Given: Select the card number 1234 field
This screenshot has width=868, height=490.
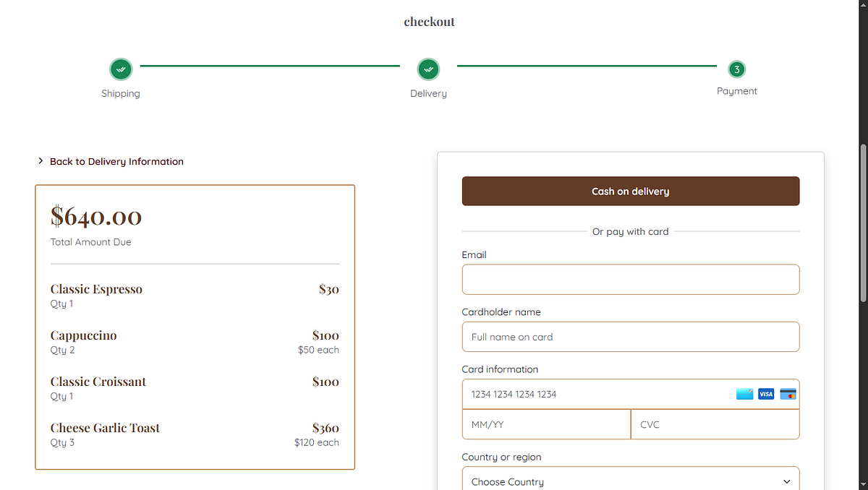Looking at the screenshot, I should (579, 394).
